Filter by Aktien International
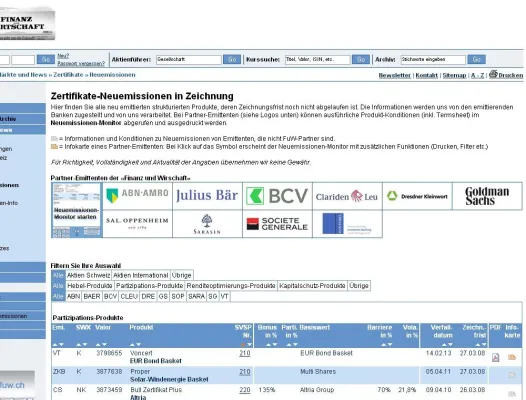Screen dimensions: 526x400 (x=141, y=275)
